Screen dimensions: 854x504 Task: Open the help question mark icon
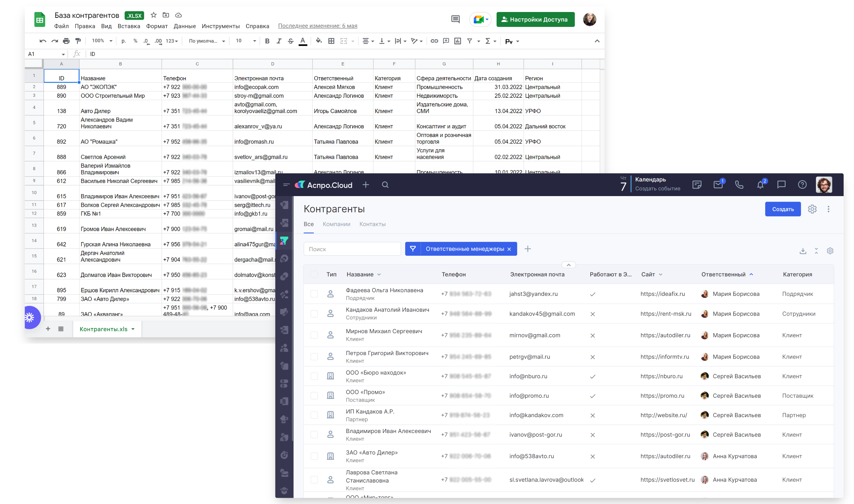coord(802,185)
